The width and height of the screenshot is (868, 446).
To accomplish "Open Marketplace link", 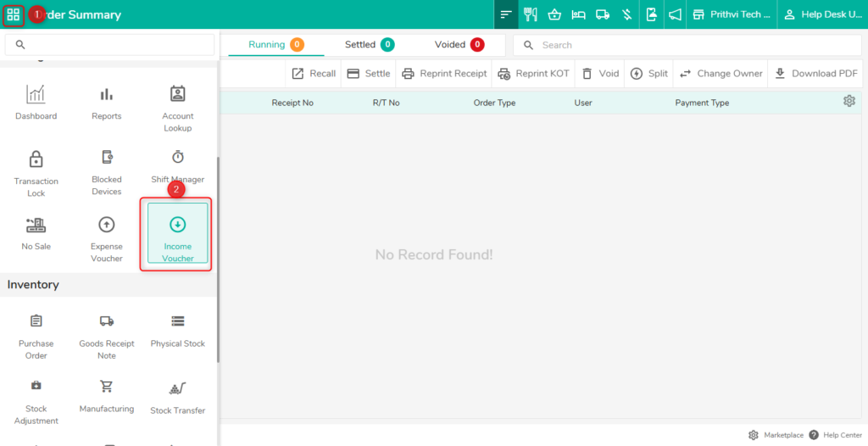I will pos(776,435).
